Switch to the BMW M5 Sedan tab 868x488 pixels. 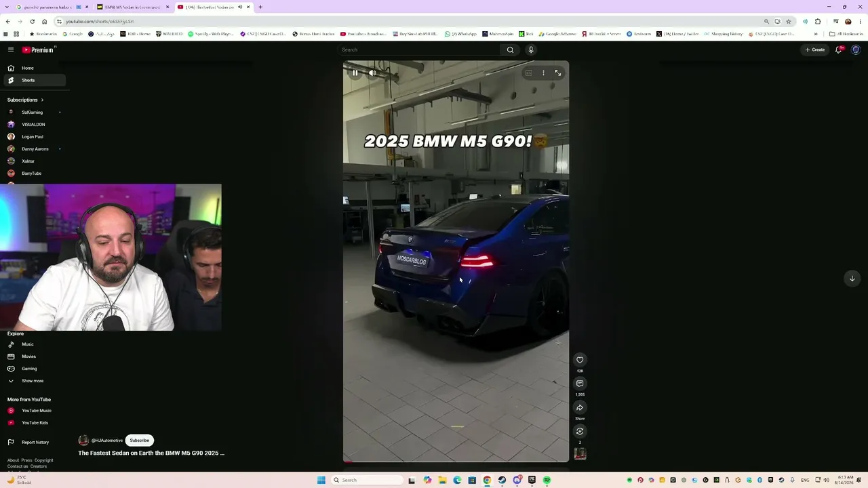pyautogui.click(x=133, y=7)
